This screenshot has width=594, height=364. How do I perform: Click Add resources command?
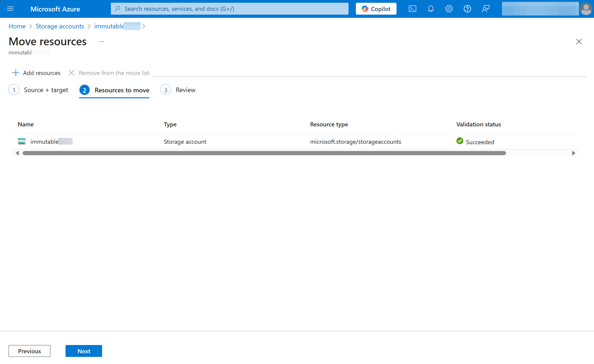pos(36,73)
